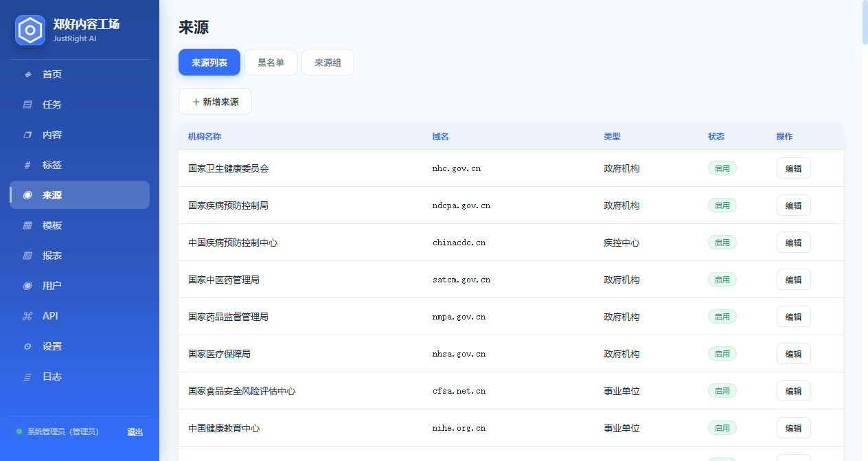Click the 域名 column header

441,137
